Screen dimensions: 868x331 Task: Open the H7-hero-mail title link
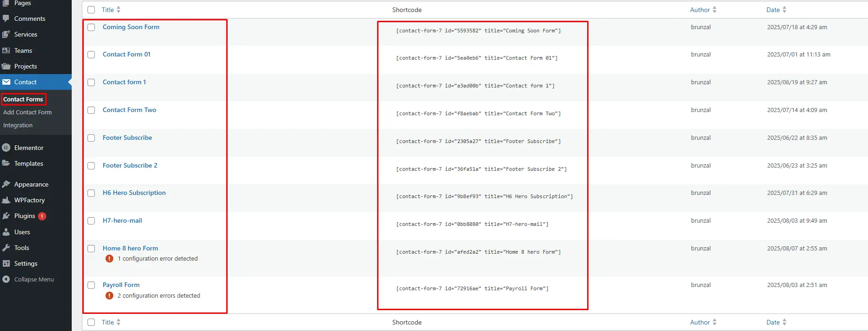tap(122, 220)
